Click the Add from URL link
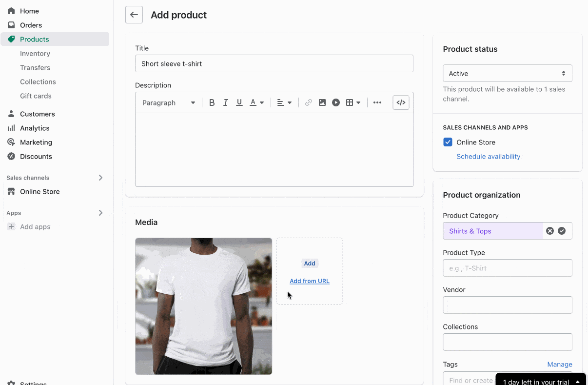The height and width of the screenshot is (385, 588). (x=310, y=281)
